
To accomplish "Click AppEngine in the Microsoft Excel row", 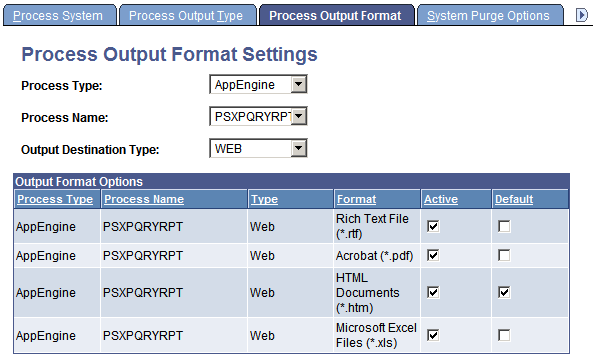I will click(x=46, y=336).
